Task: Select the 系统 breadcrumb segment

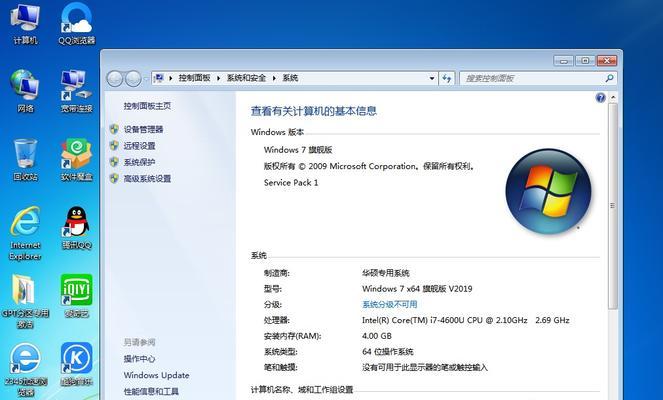Action: pos(290,78)
